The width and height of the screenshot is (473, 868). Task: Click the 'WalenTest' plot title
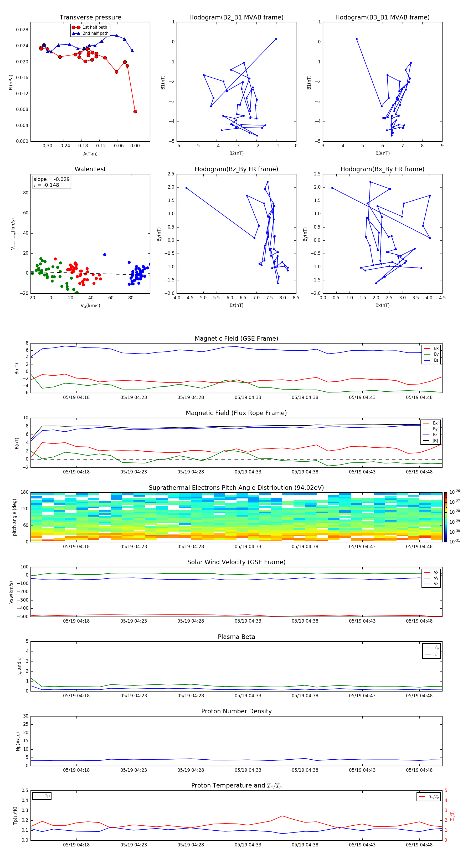pos(90,169)
